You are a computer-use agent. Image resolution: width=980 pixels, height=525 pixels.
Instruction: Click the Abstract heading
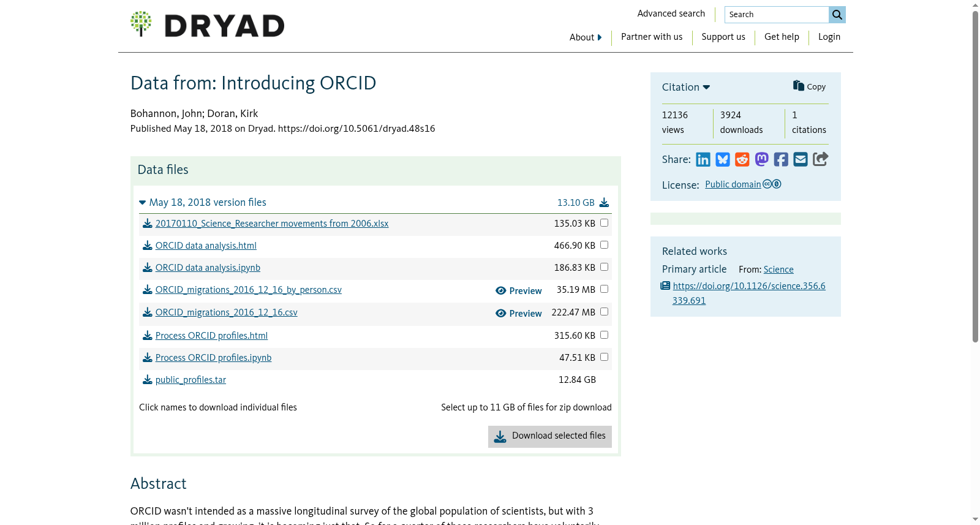[x=158, y=484]
